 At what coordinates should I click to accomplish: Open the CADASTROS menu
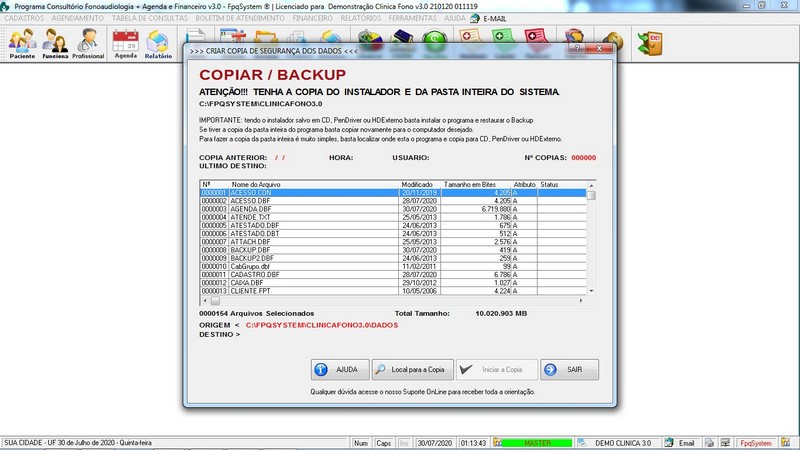tap(24, 18)
